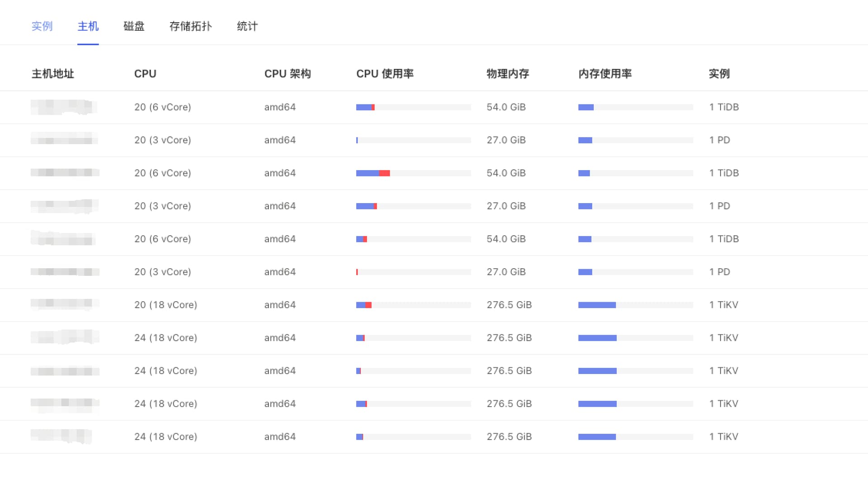Click the CPU usage bar in the first row
Screen dimensions: 868x479
[413, 107]
